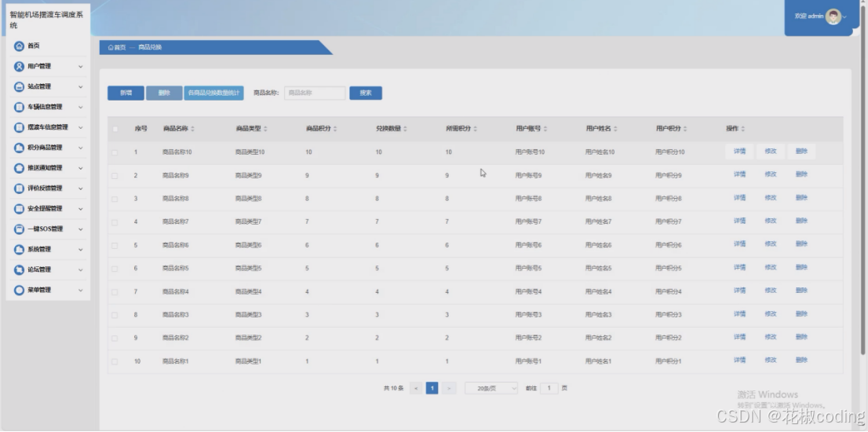The image size is (868, 432).
Task: Open the 一键SOS管理 menu label
Action: coord(45,229)
